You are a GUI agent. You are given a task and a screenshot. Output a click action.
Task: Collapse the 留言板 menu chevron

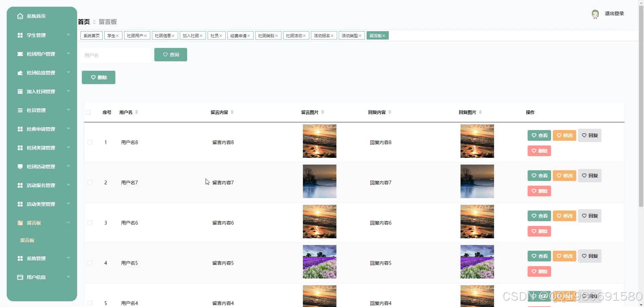pos(68,222)
